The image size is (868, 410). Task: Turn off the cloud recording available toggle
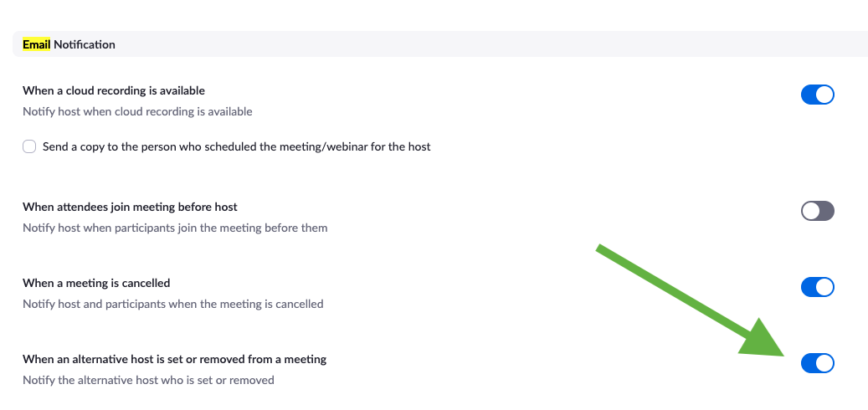pos(817,95)
